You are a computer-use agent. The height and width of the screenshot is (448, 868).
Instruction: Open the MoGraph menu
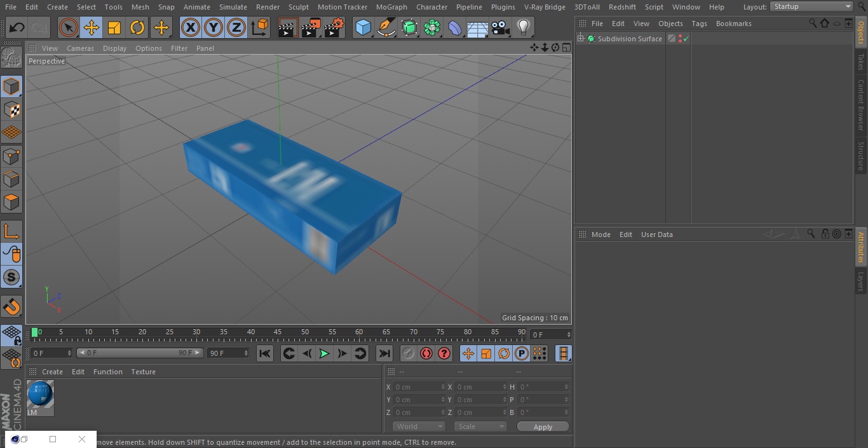coord(391,7)
